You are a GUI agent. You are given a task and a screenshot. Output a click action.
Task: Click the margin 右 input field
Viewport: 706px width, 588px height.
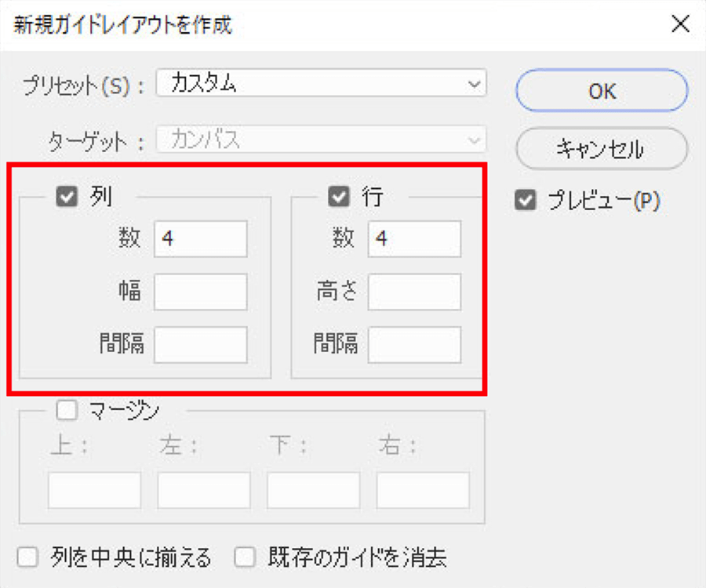[x=423, y=490]
